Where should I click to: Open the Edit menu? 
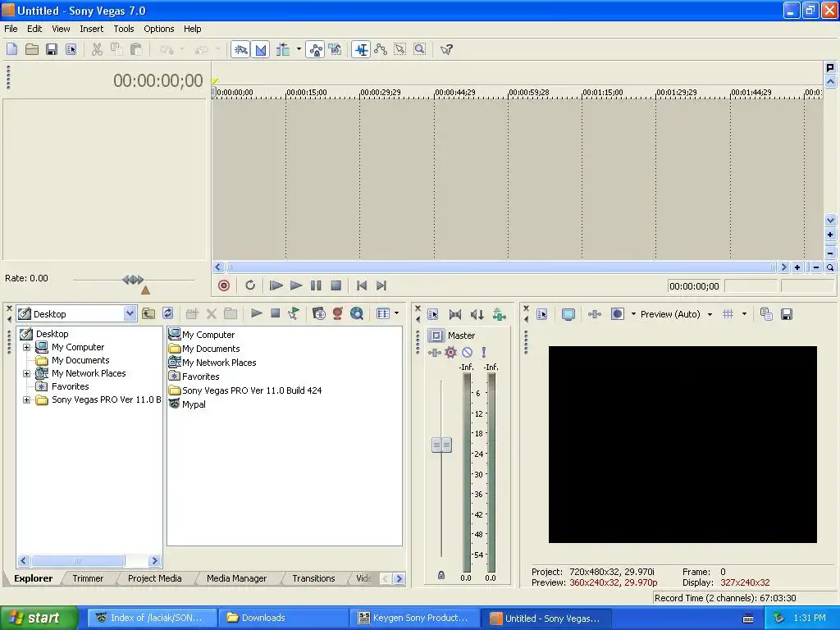[34, 29]
